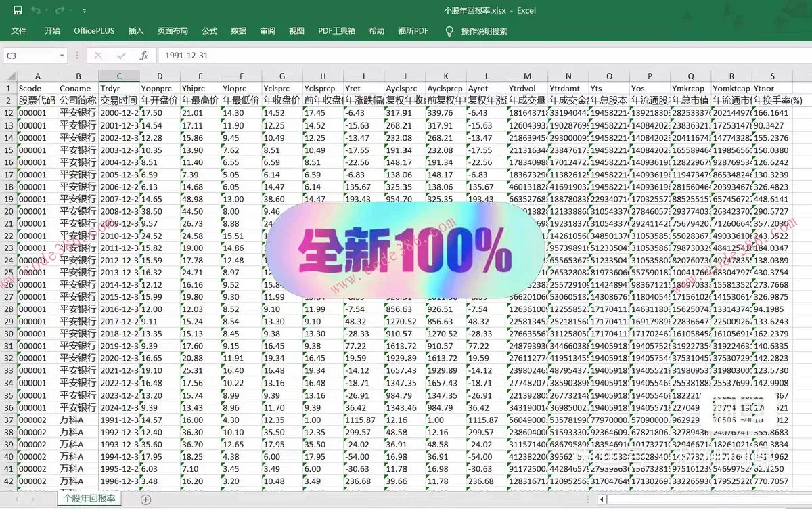The width and height of the screenshot is (812, 509).
Task: Click the lightbulb Tell Me icon
Action: click(449, 31)
